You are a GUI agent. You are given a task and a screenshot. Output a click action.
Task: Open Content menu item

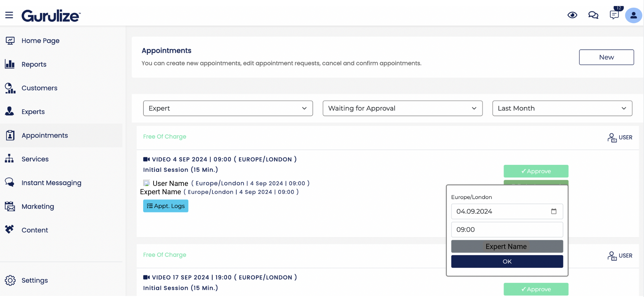[x=35, y=230]
